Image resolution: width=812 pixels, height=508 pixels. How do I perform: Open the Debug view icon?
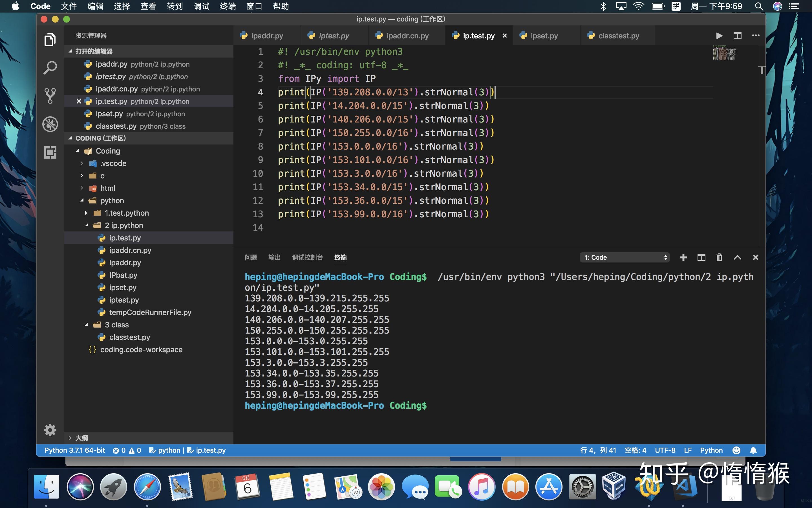pos(50,124)
